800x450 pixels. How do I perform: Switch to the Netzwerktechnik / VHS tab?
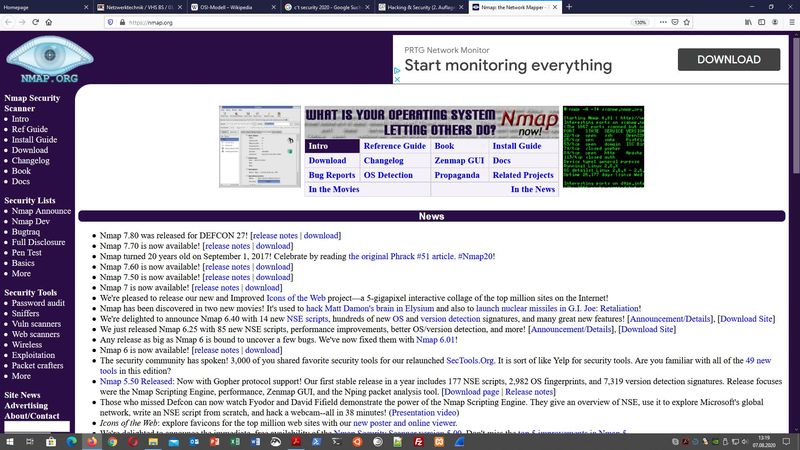(x=139, y=7)
